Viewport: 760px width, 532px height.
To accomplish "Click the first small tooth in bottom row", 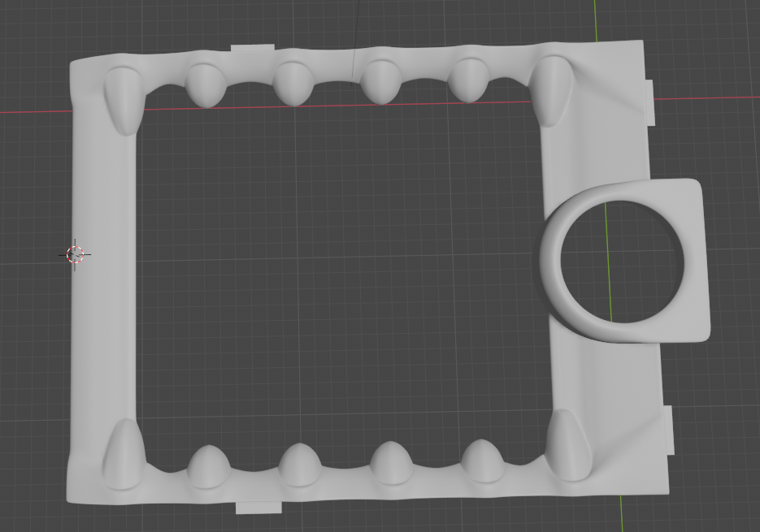I will coord(208,467).
